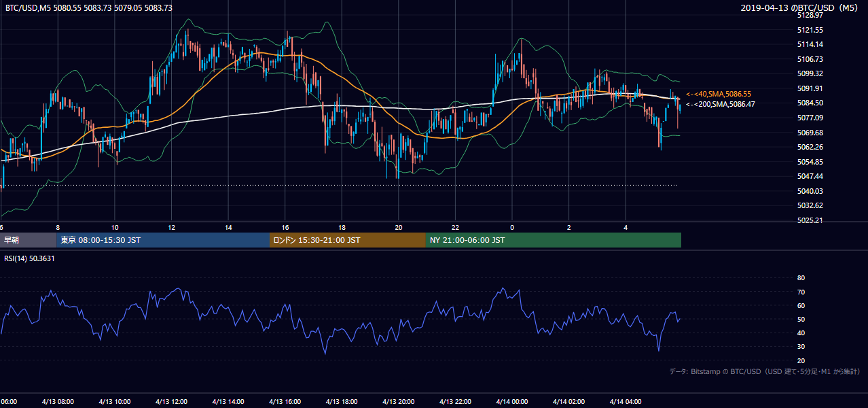Click the 5025.21 price axis label

(x=811, y=220)
